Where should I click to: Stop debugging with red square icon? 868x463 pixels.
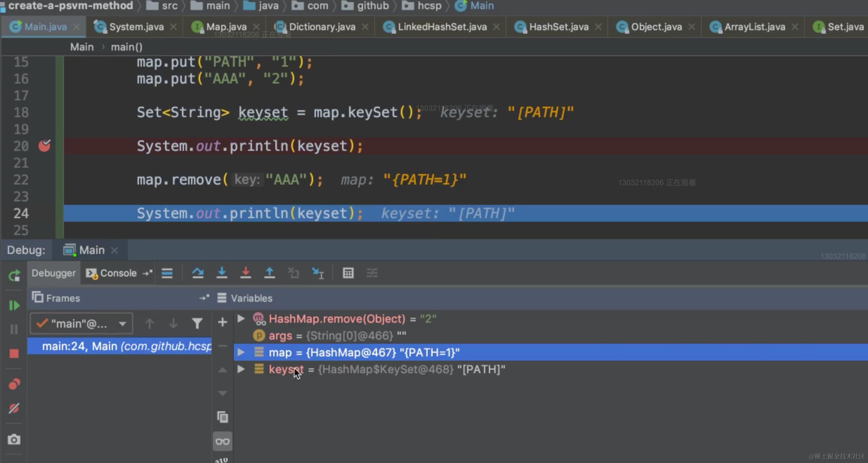click(14, 354)
